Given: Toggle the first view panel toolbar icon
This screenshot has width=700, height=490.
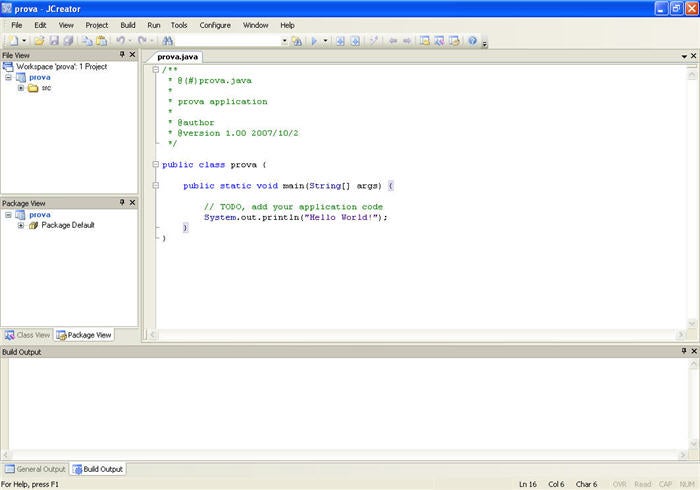Looking at the screenshot, I should [x=425, y=41].
